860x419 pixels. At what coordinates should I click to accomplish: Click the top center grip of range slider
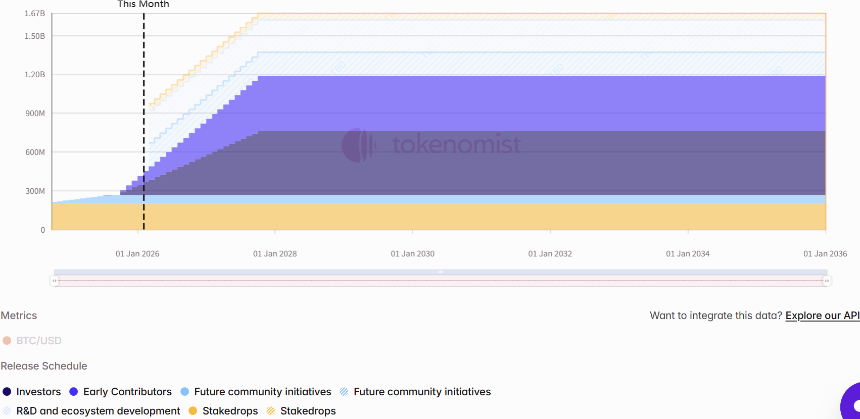pos(441,272)
